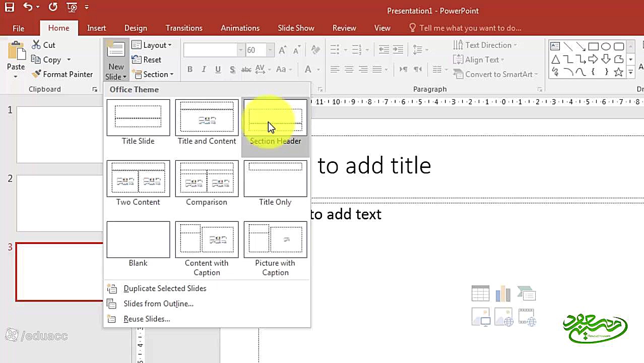644x363 pixels.
Task: Click Reset slide button
Action: point(147,59)
